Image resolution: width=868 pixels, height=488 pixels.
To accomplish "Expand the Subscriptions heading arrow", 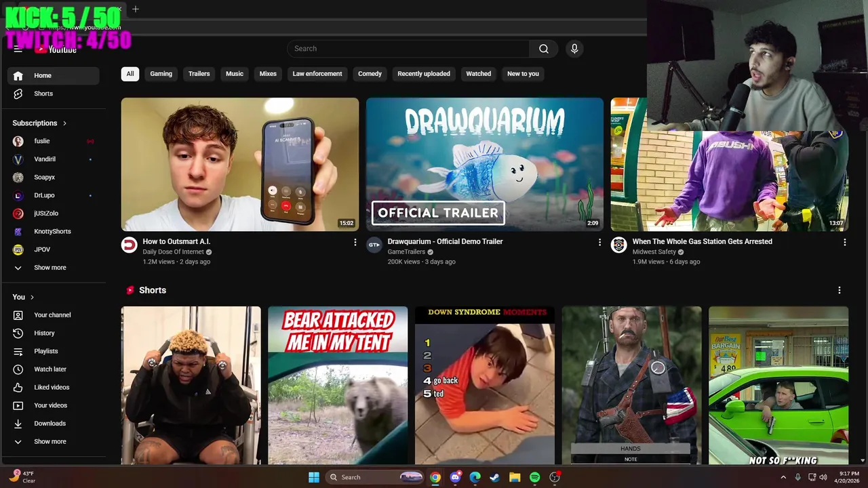I will click(x=65, y=123).
